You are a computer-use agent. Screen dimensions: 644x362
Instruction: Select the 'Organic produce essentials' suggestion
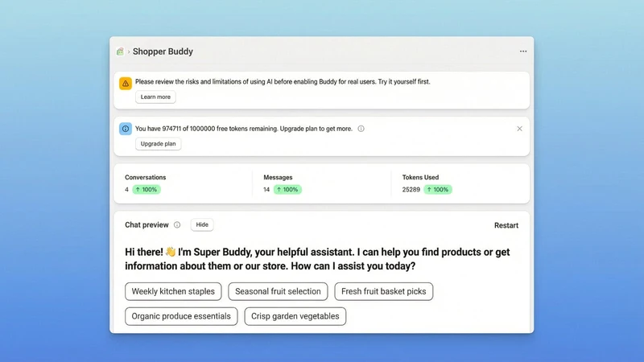181,316
